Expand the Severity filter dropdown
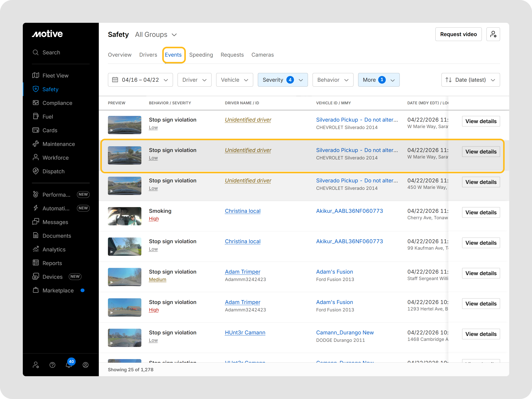This screenshot has width=532, height=399. tap(283, 80)
